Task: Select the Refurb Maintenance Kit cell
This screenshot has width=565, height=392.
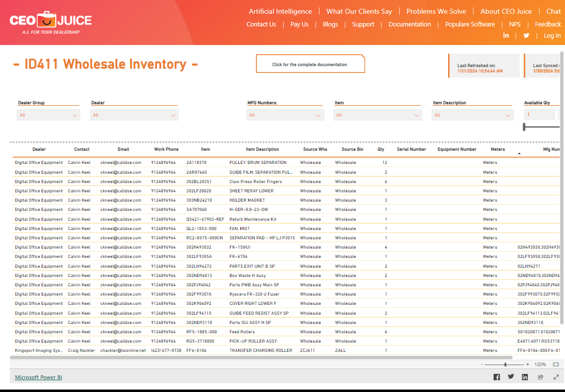Action: pyautogui.click(x=253, y=219)
